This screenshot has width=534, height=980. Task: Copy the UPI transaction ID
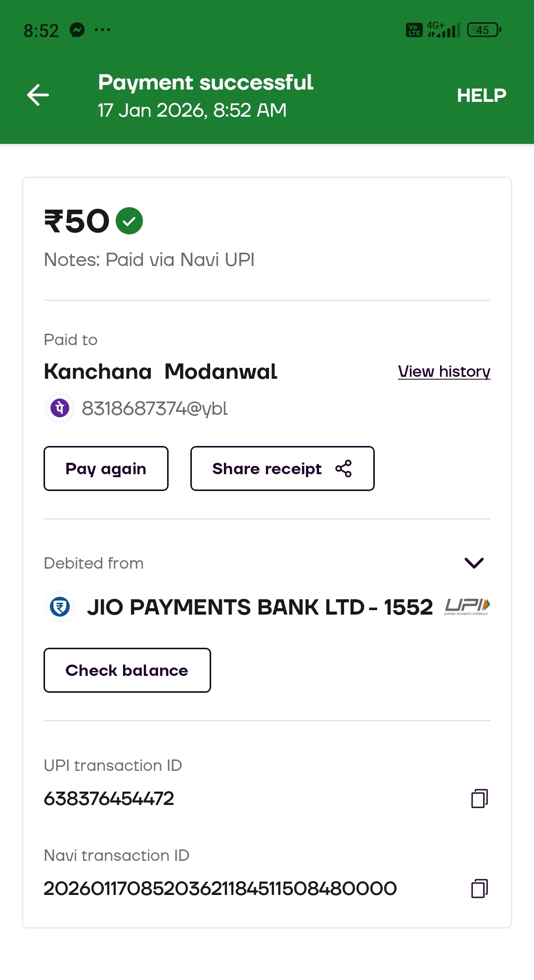(479, 799)
